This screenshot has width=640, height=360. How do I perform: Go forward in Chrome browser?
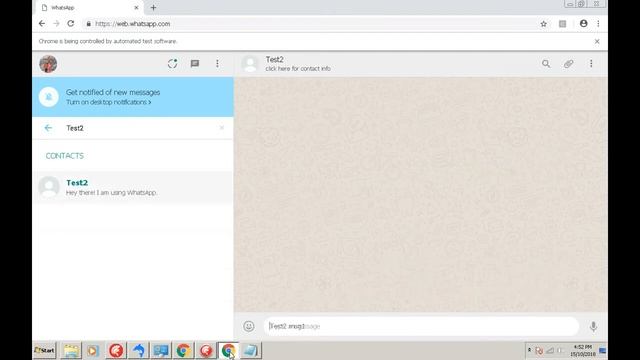coord(56,24)
